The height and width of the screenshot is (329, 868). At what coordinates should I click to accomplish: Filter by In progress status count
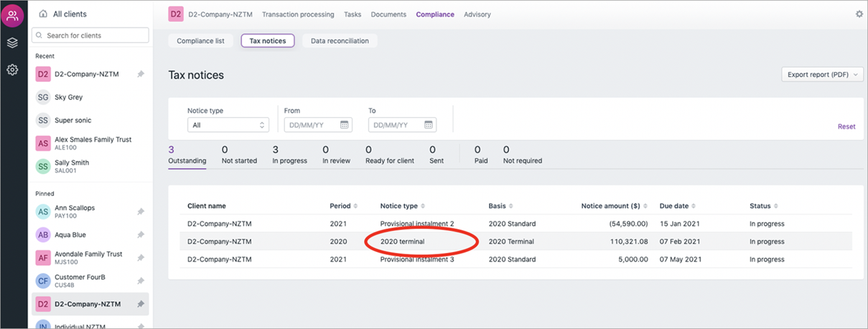pos(289,154)
